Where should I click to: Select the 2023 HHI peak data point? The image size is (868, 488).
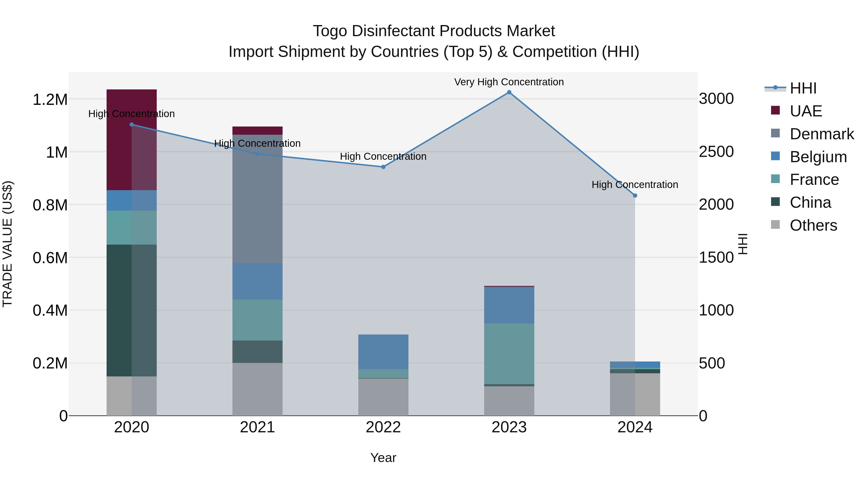click(x=509, y=92)
